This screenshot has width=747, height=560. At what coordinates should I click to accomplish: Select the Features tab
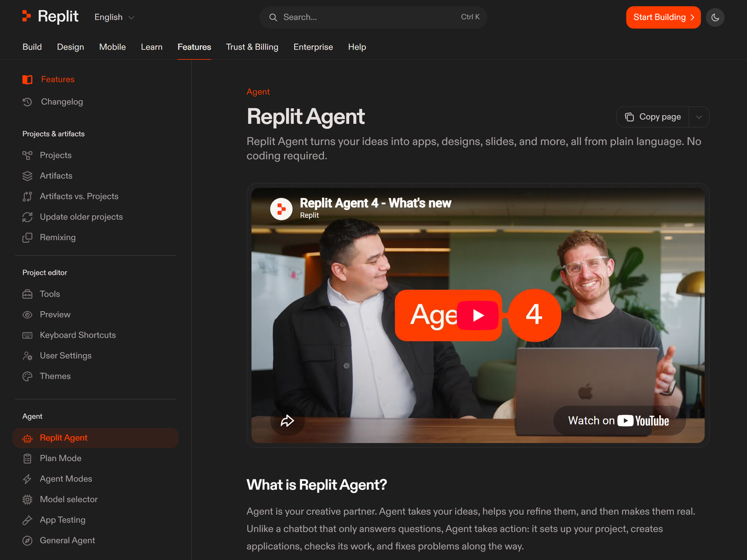[194, 47]
